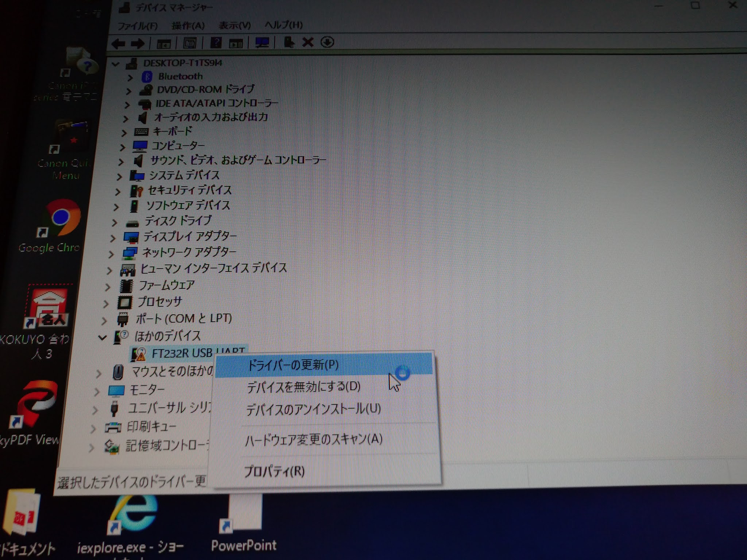Select the DVD/CD-ROM ドライブ icon
Viewport: 747px width, 560px height.
coord(146,90)
